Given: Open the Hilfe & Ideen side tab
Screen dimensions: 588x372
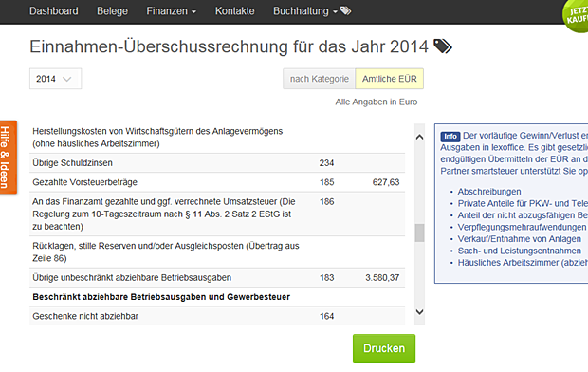Looking at the screenshot, I should tap(9, 158).
